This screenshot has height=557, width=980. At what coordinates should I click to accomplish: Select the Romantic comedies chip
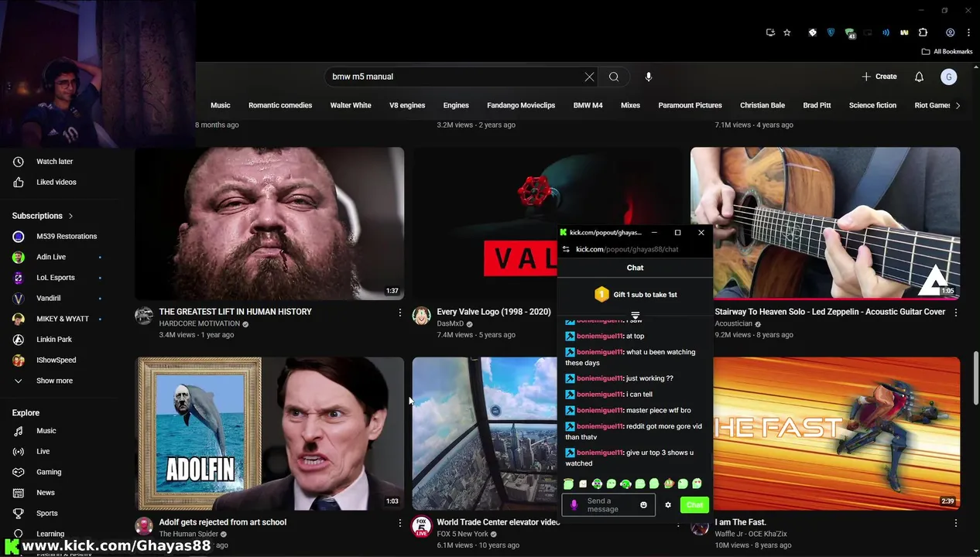280,105
